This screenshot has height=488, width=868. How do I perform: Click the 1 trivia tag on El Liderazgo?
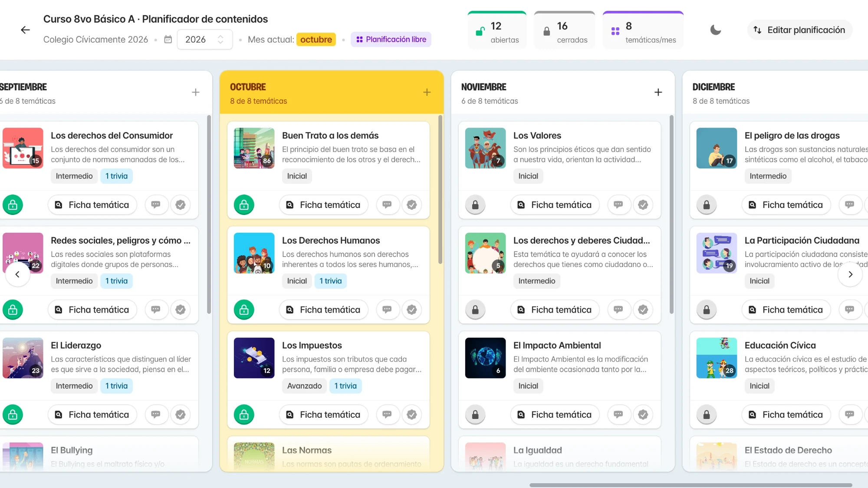pyautogui.click(x=116, y=386)
